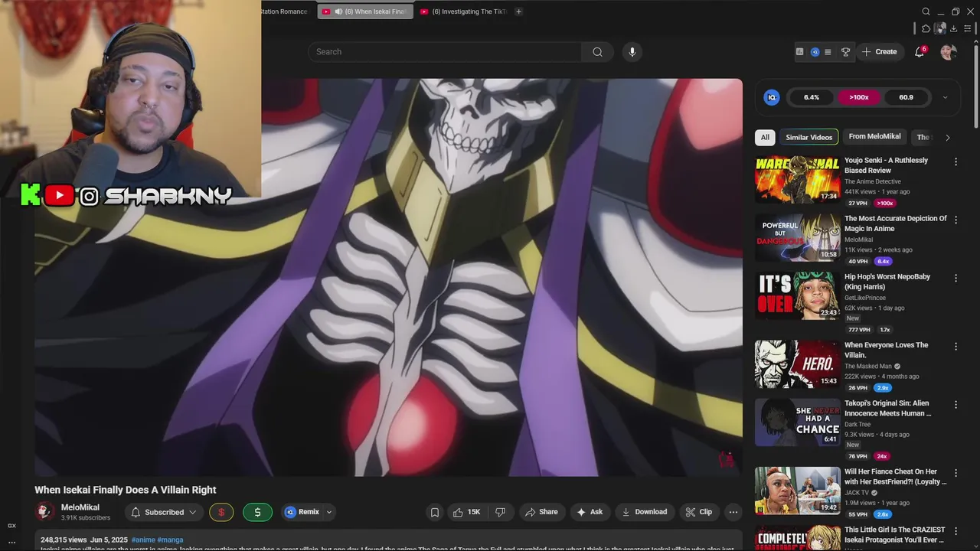
Task: Open account avatar menu
Action: click(949, 52)
